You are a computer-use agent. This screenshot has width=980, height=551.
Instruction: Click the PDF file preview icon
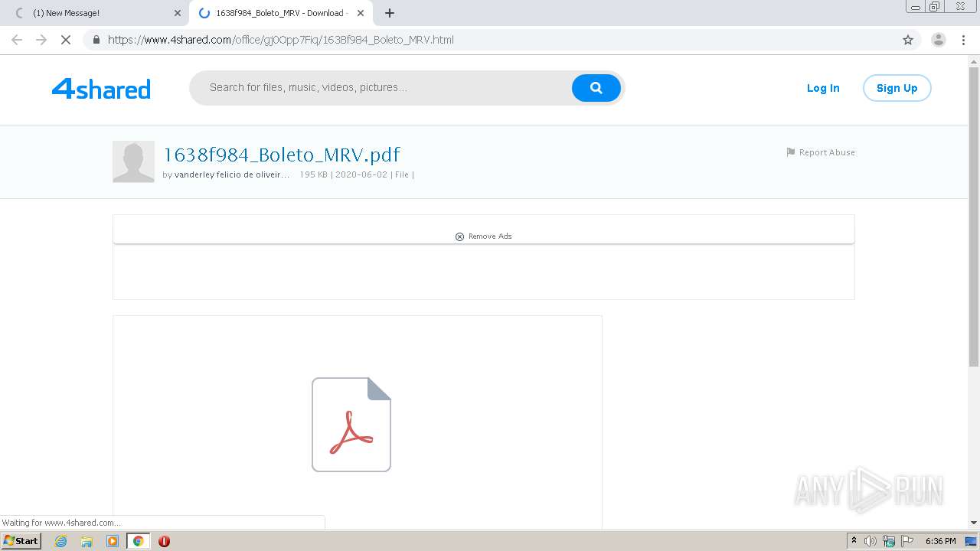click(351, 425)
